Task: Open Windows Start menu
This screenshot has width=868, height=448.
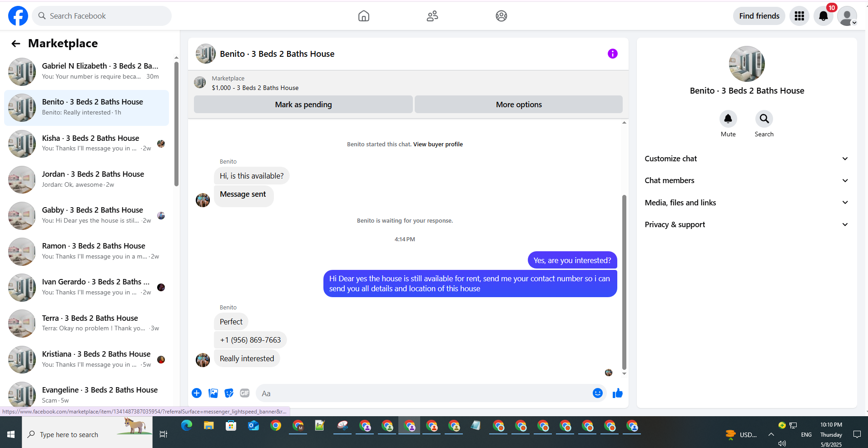Action: (11, 434)
